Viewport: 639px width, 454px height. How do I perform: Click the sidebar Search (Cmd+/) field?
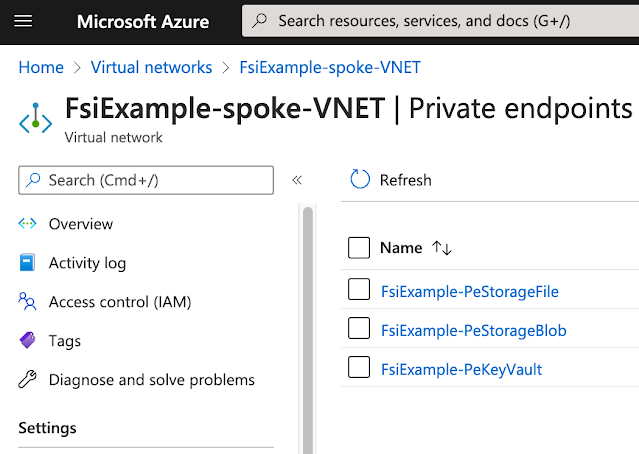(146, 180)
